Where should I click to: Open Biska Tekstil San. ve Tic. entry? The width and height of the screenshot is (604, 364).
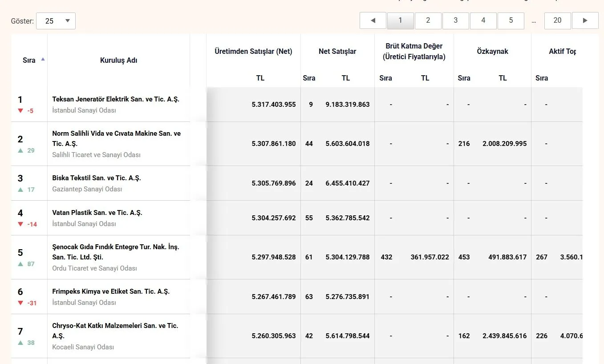coord(97,178)
